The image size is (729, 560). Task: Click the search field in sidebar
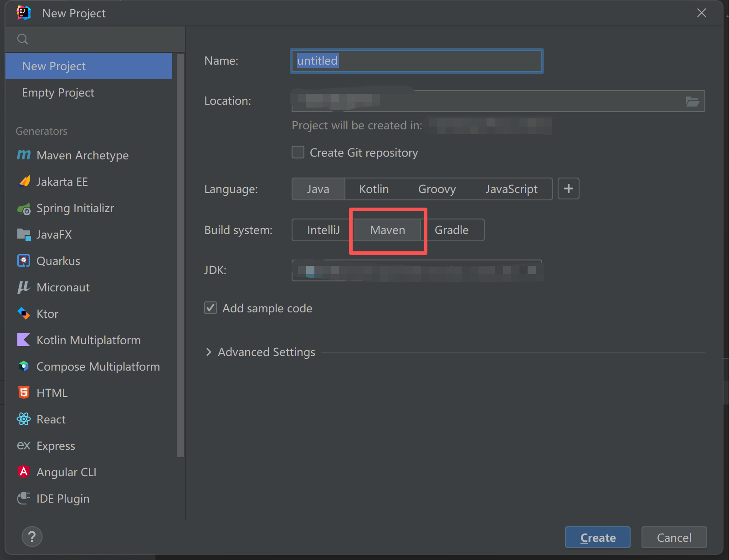click(x=95, y=39)
